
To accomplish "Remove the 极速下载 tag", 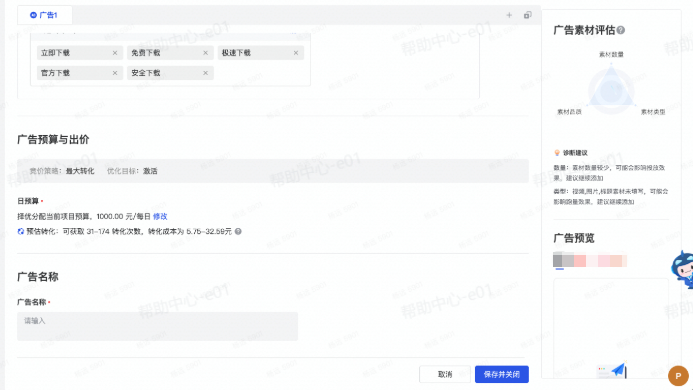I will (296, 53).
